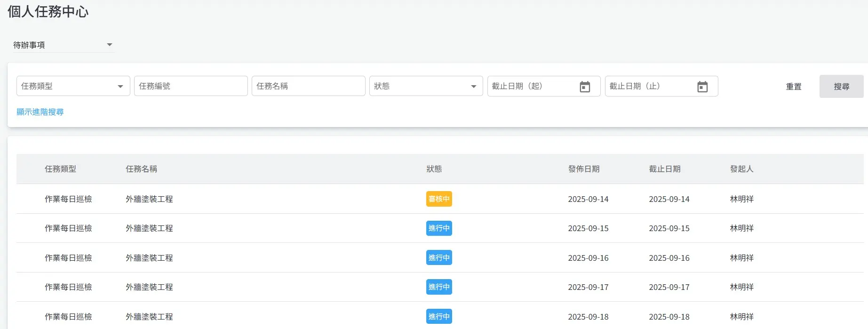Open the 狀態 filter dropdown

point(426,86)
